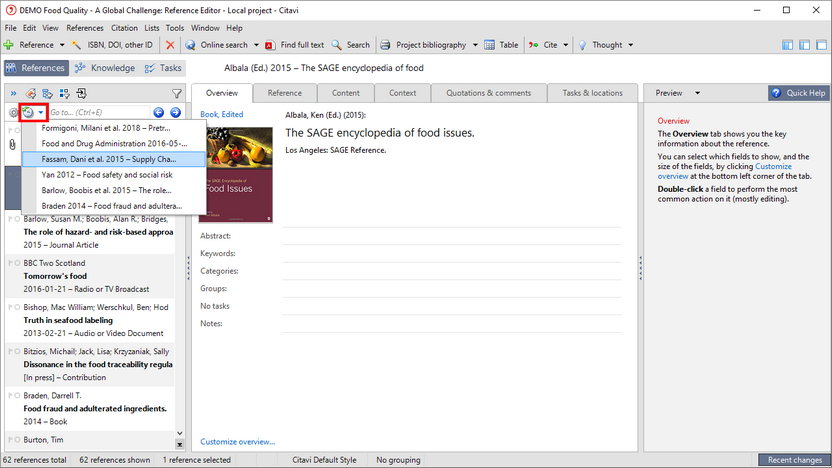Open the File menu

[x=11, y=28]
